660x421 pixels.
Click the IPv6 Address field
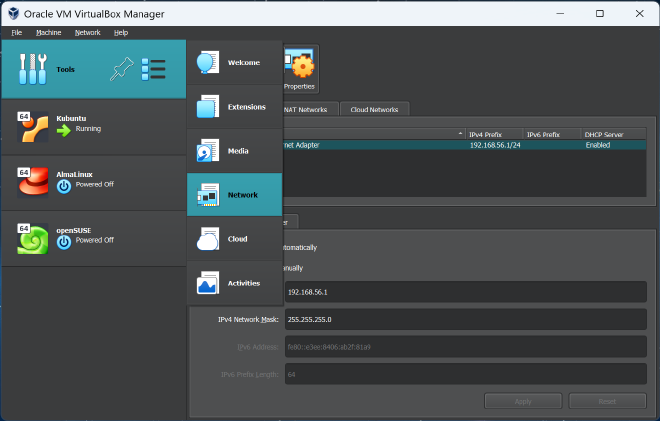[466, 347]
